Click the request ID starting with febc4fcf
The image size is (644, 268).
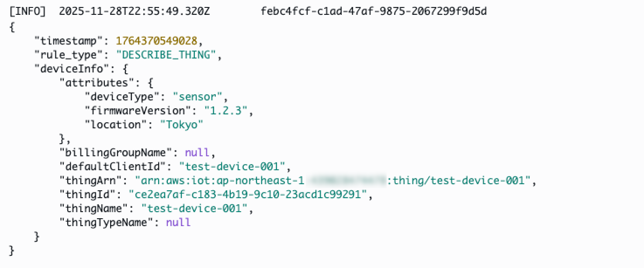(x=374, y=12)
